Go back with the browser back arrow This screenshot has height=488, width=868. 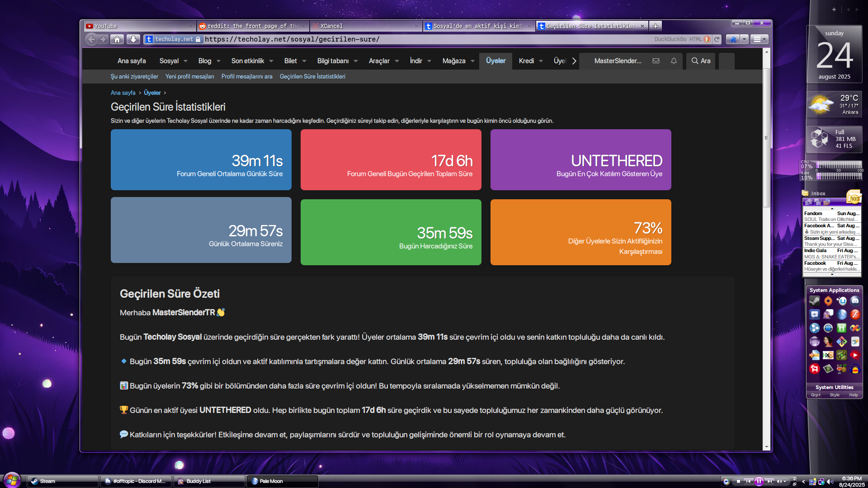pyautogui.click(x=92, y=39)
